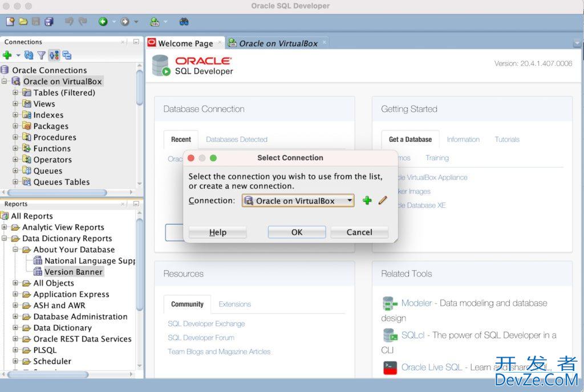The height and width of the screenshot is (392, 584).
Task: Open the Tutorials tab
Action: (x=507, y=140)
